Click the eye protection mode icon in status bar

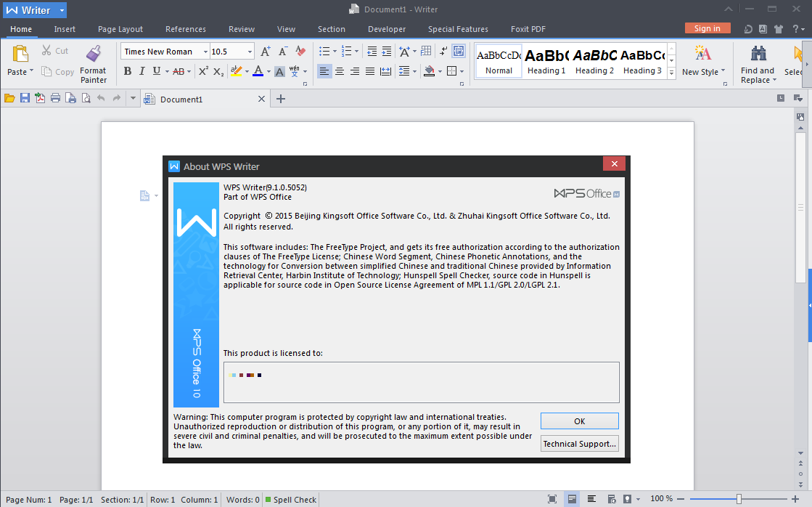point(627,499)
